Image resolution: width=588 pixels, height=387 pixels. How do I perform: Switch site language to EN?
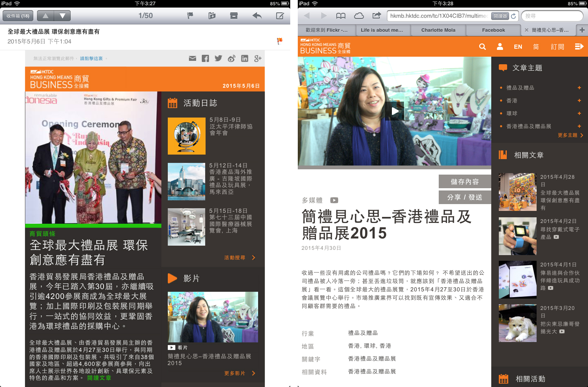(518, 46)
